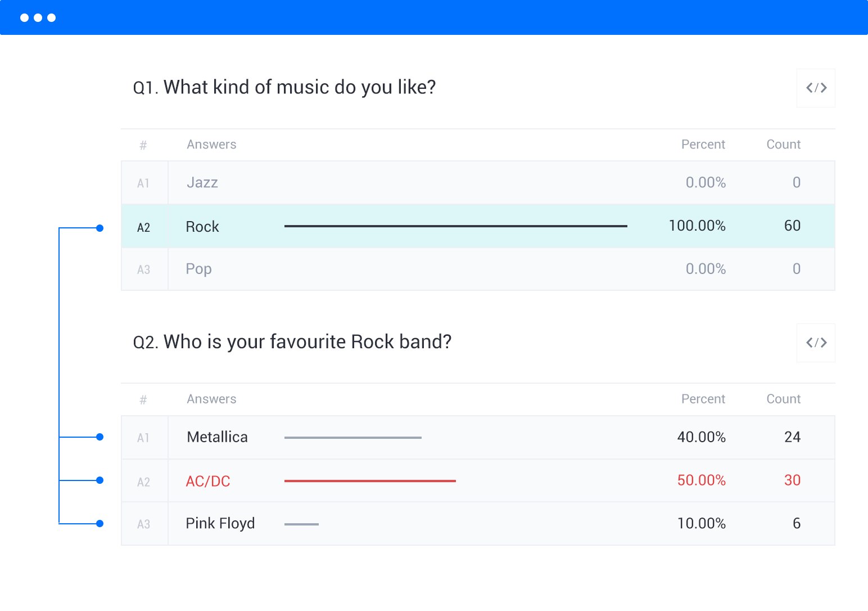The width and height of the screenshot is (868, 611).
Task: Sort by the Percent column header in Q1
Action: (x=703, y=144)
